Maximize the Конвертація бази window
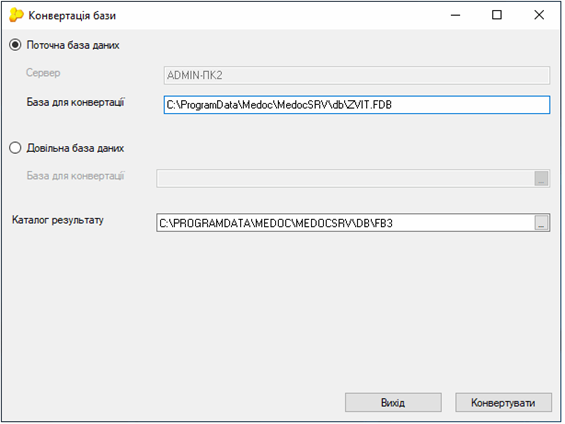Screen dimensions: 565x424 [x=497, y=15]
